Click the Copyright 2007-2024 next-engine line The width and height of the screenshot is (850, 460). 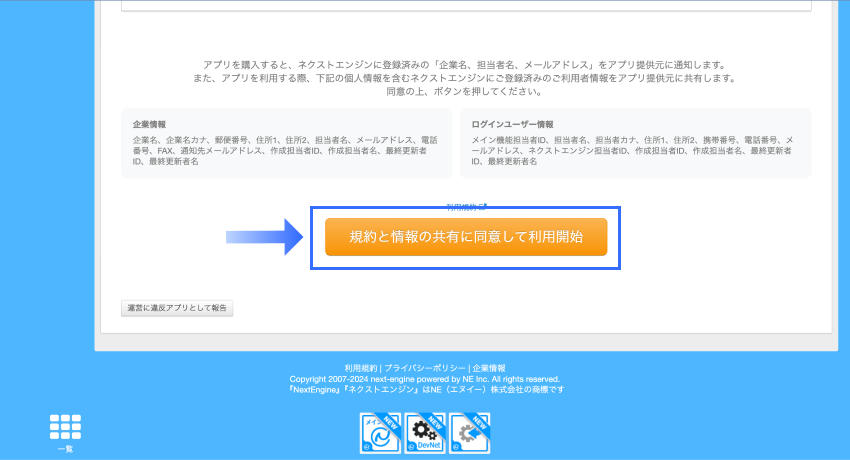(424, 379)
